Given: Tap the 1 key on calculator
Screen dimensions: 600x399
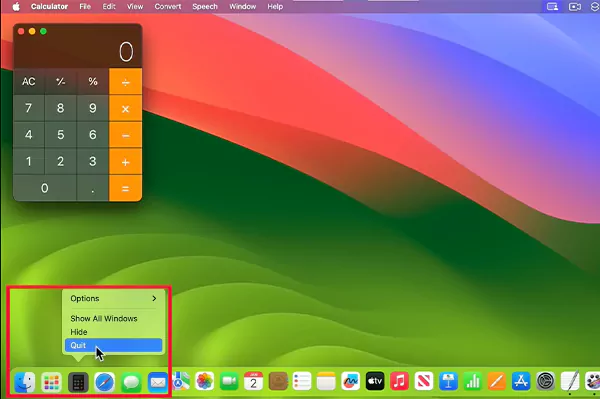Looking at the screenshot, I should point(29,162).
